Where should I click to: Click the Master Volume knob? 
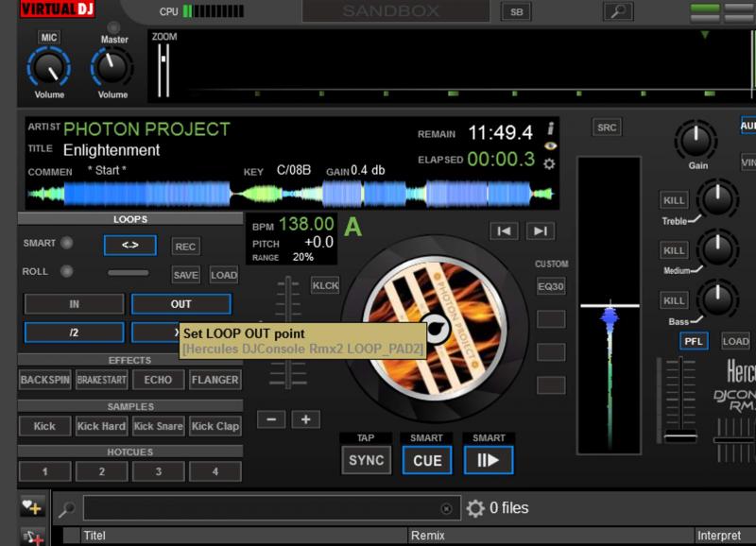tap(112, 68)
